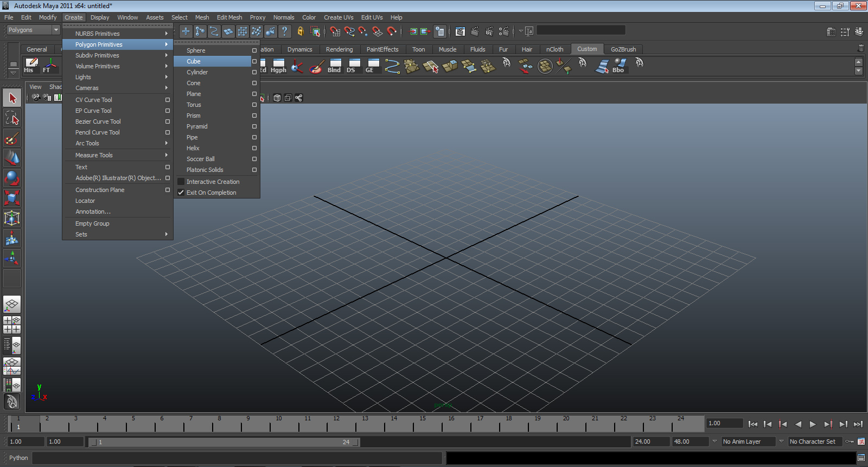Choose Cube from Polygon Primitives
The height and width of the screenshot is (467, 868).
tap(194, 61)
